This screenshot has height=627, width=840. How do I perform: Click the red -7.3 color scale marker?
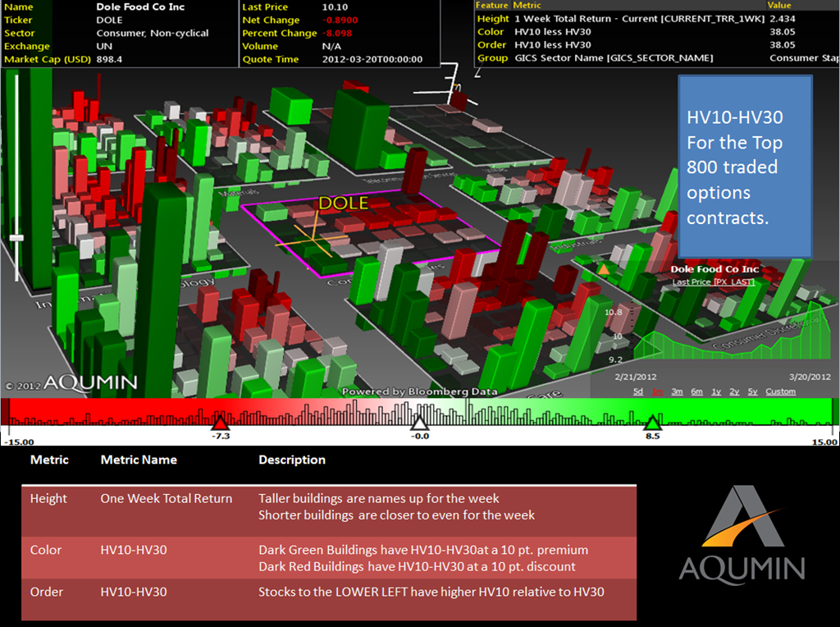tap(220, 423)
